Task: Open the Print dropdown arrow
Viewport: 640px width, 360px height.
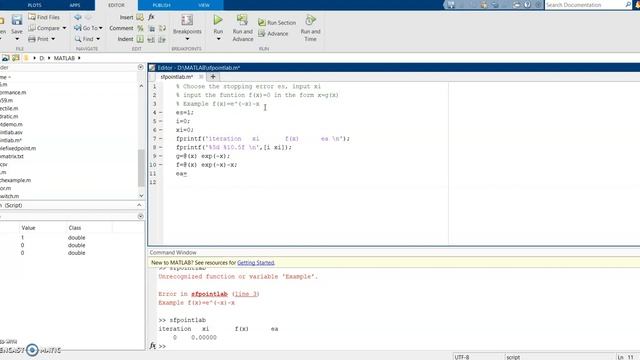Action: [x=53, y=39]
